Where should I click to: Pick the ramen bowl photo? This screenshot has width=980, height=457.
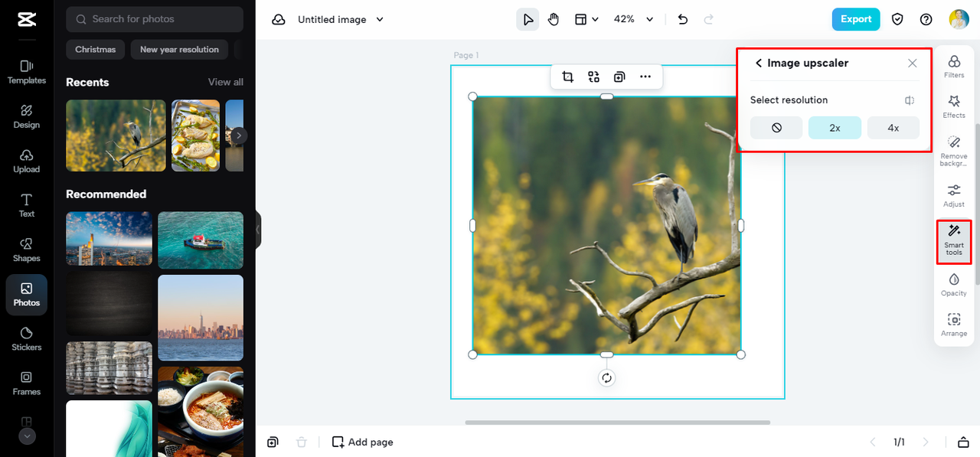[x=201, y=412]
